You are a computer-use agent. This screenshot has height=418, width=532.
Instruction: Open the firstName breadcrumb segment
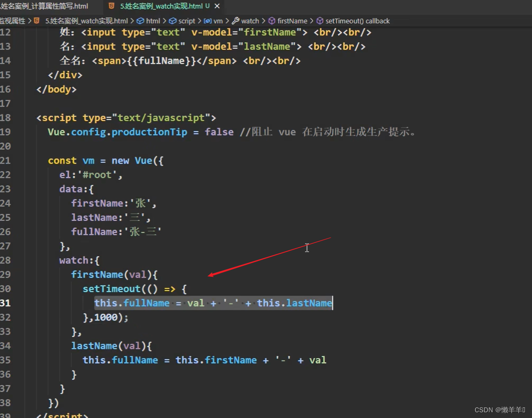tap(292, 21)
